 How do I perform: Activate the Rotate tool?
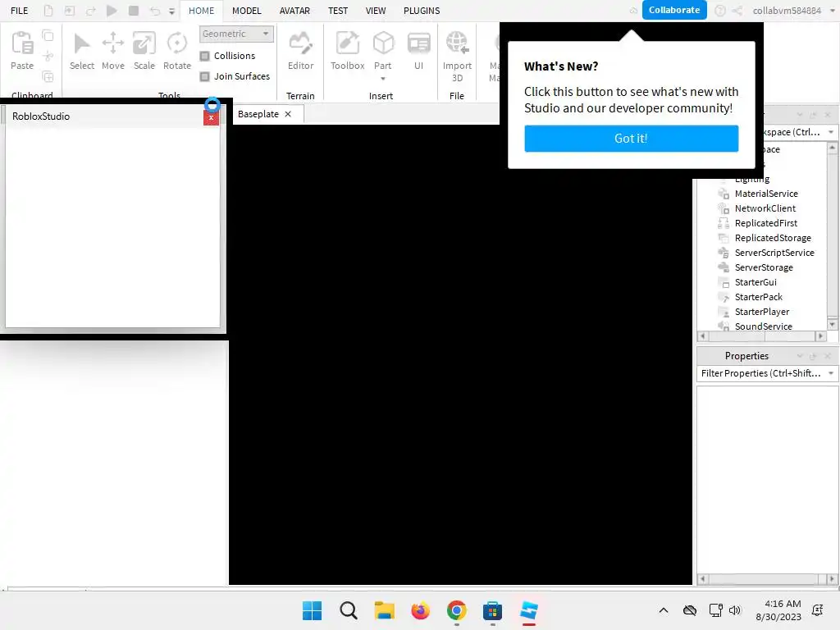(x=177, y=51)
